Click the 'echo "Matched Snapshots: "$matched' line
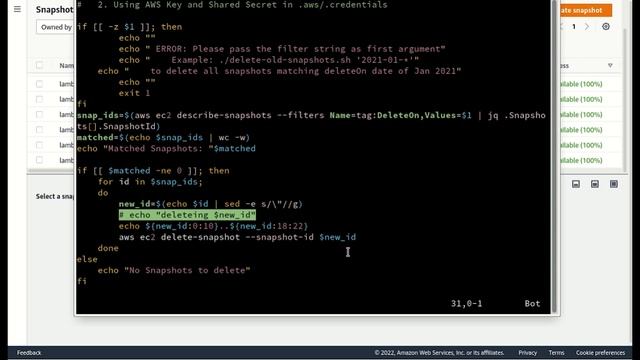This screenshot has height=360, width=640. 166,149
